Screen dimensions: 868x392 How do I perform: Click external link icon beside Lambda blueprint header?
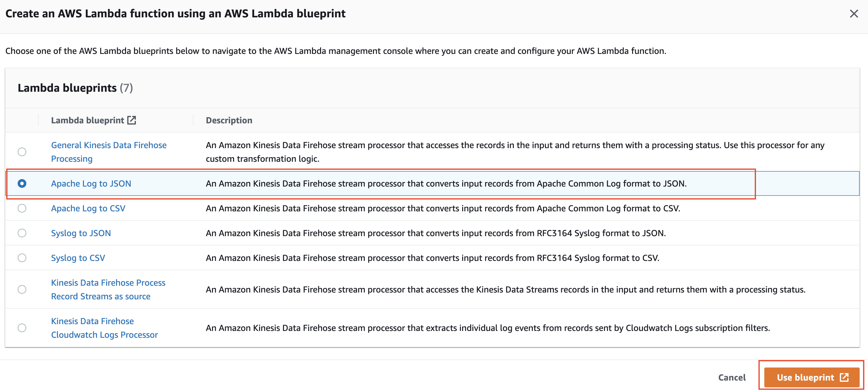point(132,120)
